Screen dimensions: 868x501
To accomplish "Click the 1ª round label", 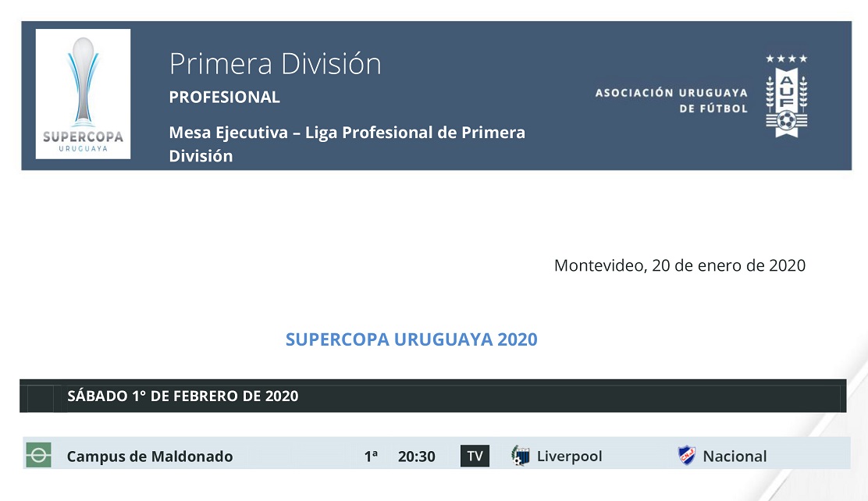I will [371, 457].
